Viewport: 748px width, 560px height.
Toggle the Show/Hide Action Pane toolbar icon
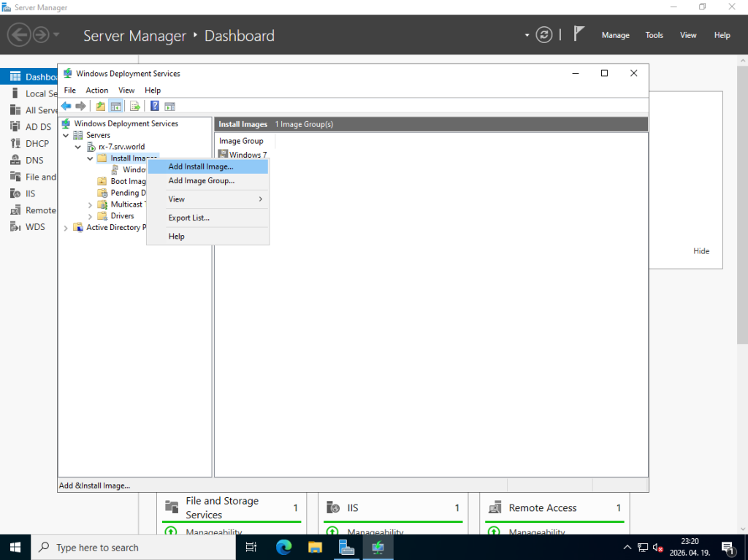169,106
